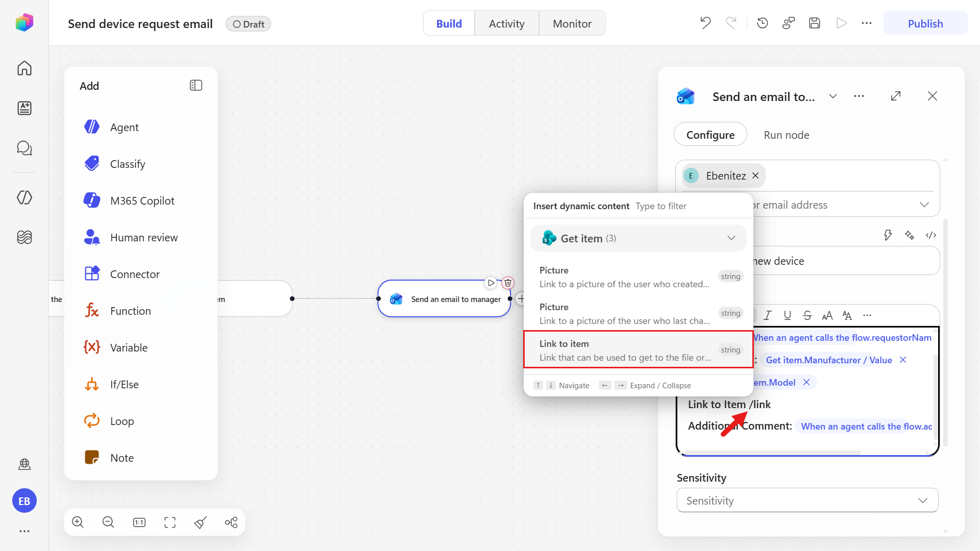Collapse the Add panel with layout icon
Image resolution: width=980 pixels, height=551 pixels.
point(196,85)
